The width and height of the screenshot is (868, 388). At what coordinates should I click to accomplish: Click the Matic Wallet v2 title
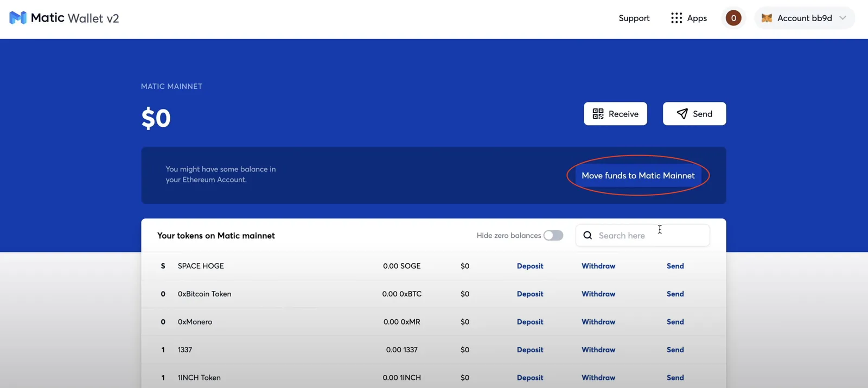pyautogui.click(x=75, y=18)
